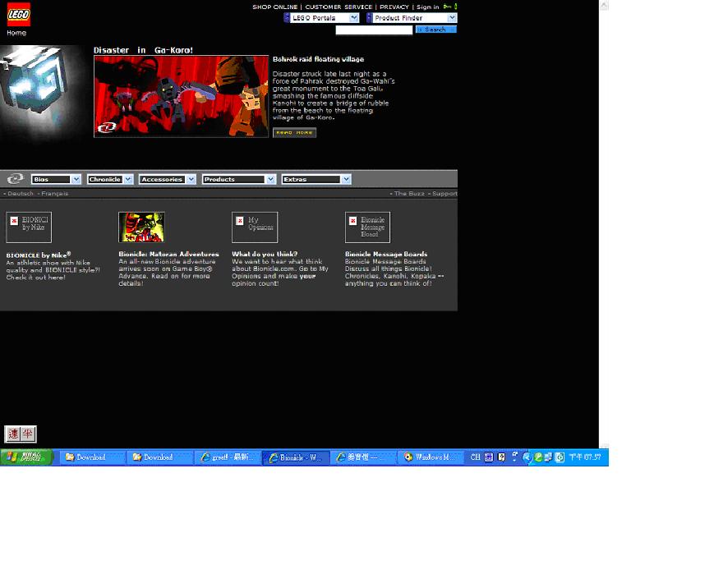714x588 pixels.
Task: Click the Bionicle swirl logo in nav bar
Action: [15, 179]
